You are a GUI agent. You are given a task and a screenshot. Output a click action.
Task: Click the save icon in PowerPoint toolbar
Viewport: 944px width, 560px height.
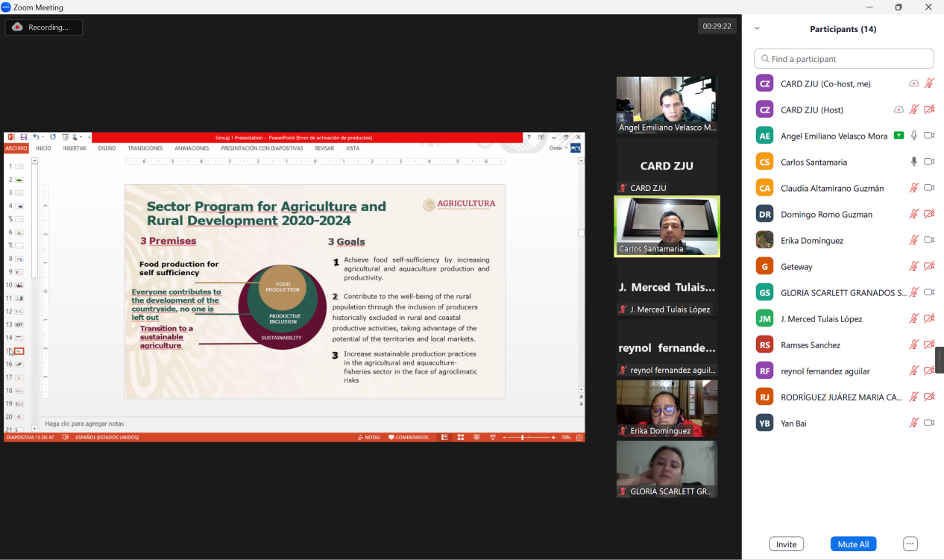[x=24, y=137]
